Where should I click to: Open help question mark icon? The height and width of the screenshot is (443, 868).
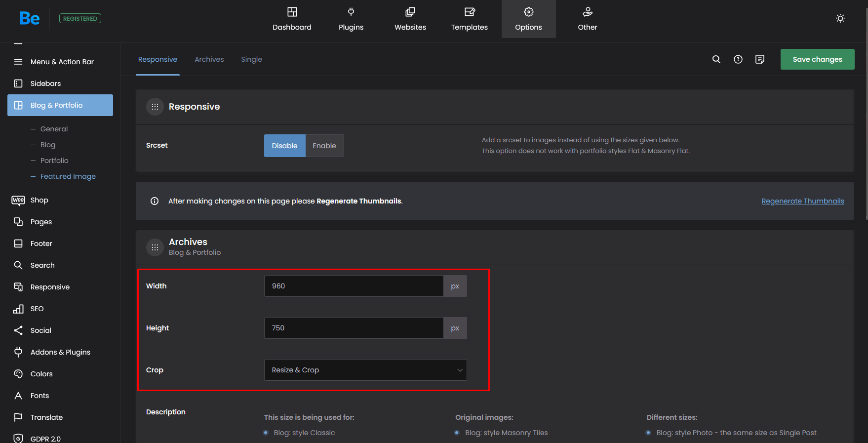click(x=738, y=59)
